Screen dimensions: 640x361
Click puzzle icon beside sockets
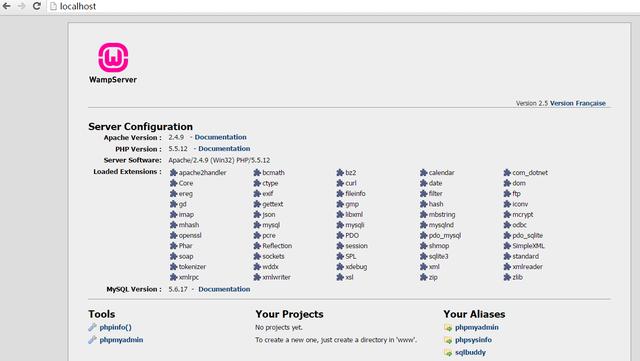[x=257, y=256]
